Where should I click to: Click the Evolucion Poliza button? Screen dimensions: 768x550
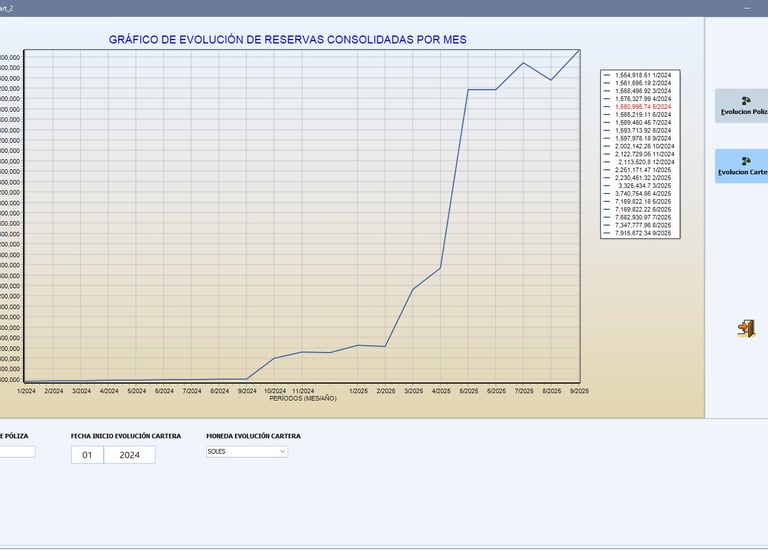tap(741, 106)
